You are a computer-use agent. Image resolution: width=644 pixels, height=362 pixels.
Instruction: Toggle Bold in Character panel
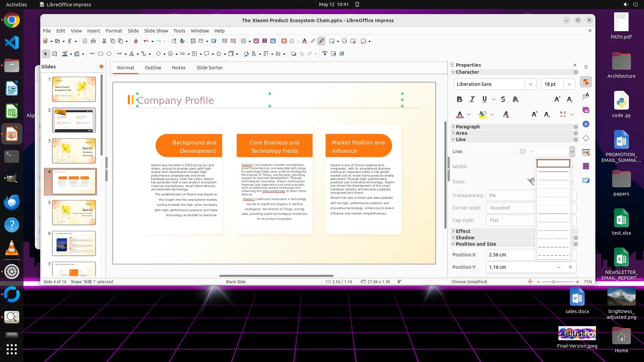[x=460, y=99]
